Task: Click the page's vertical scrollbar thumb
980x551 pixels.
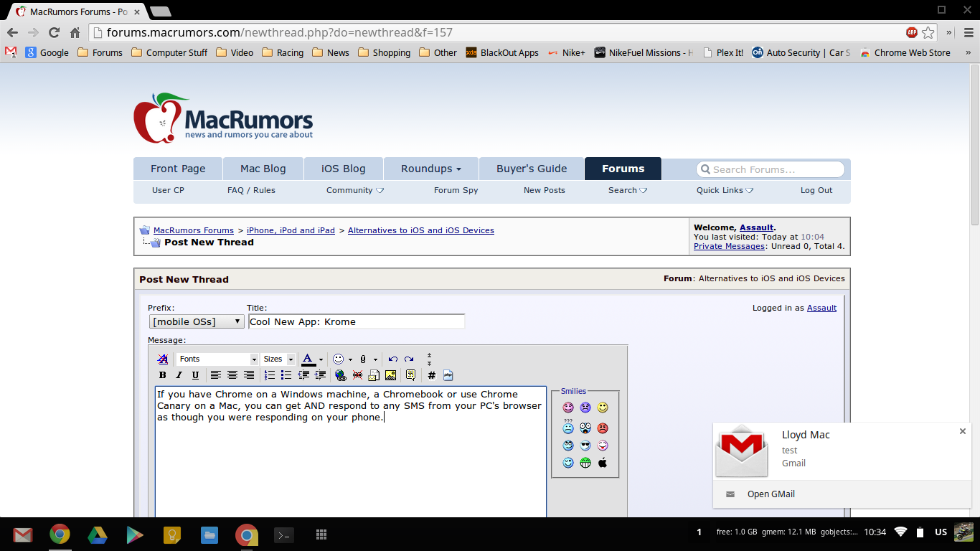Action: coord(975,143)
